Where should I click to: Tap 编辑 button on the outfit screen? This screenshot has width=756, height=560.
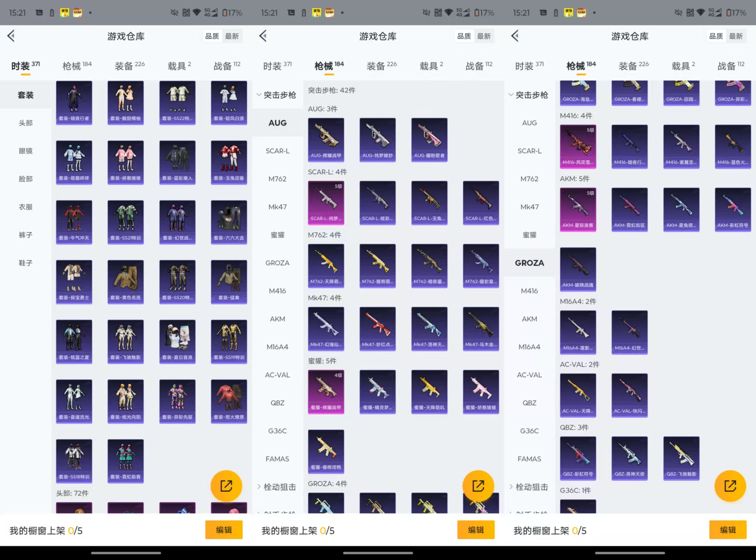tap(224, 530)
